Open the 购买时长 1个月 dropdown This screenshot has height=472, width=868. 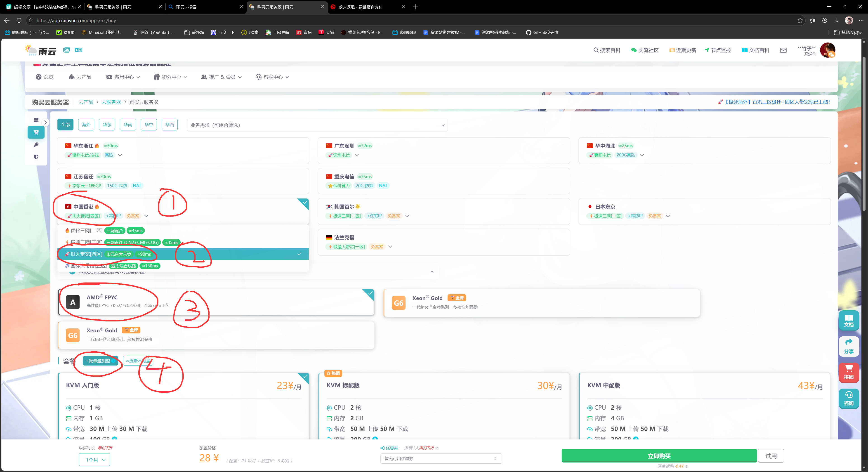[94, 460]
